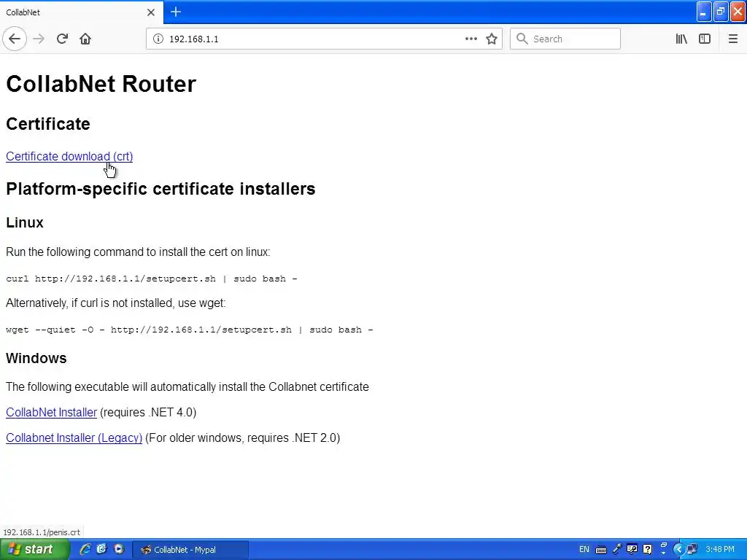Show site information for 192.168.1.1
747x560 pixels.
click(x=158, y=39)
